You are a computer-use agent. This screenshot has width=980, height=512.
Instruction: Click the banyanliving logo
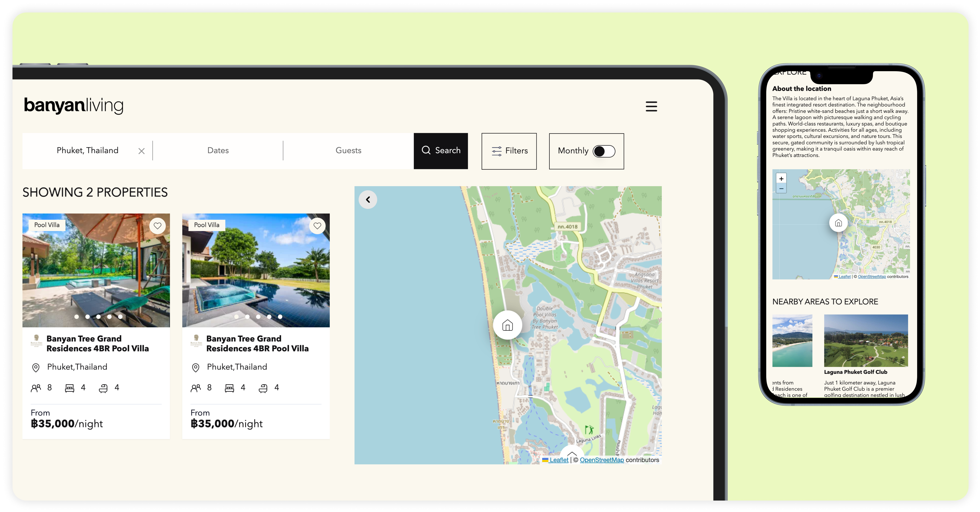pyautogui.click(x=73, y=106)
